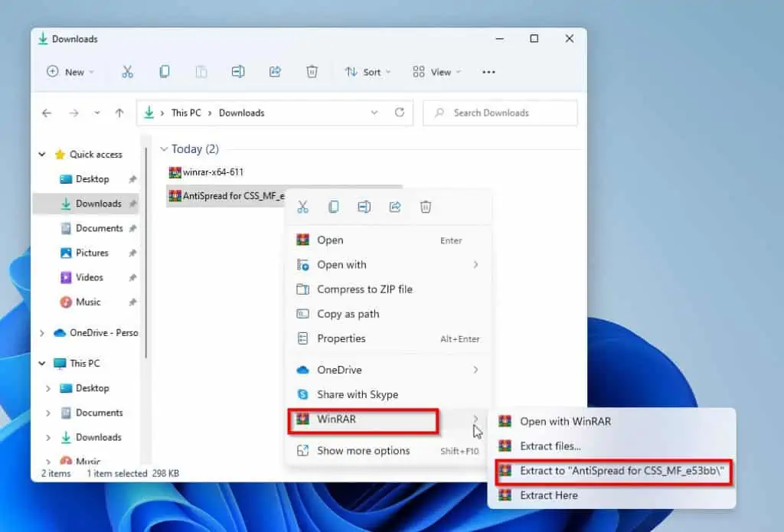
Task: Click the magnifier icon in the search box
Action: pyautogui.click(x=439, y=113)
